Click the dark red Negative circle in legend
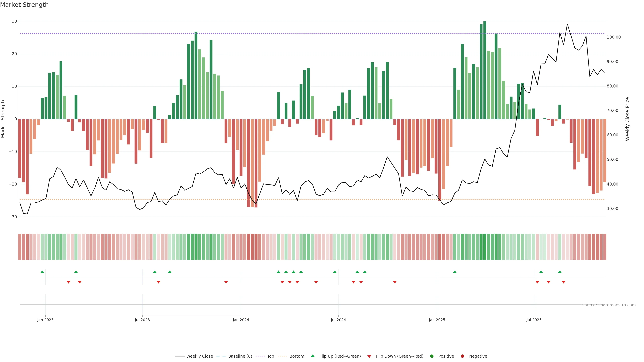Viewport: 644px width, 362px height. 462,356
